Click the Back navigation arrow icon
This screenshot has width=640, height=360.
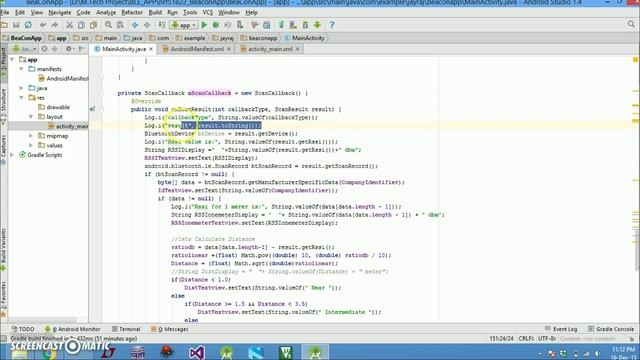(x=135, y=25)
